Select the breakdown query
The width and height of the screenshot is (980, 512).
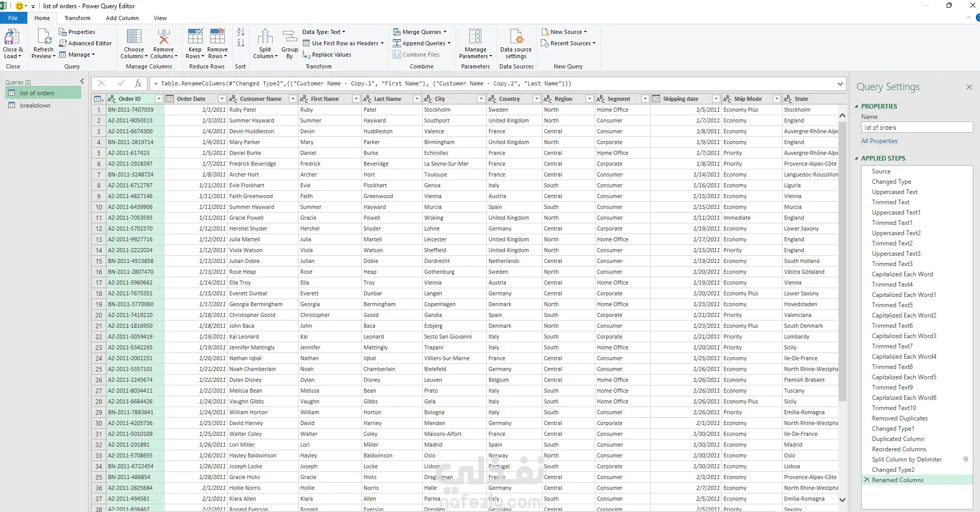pos(43,105)
